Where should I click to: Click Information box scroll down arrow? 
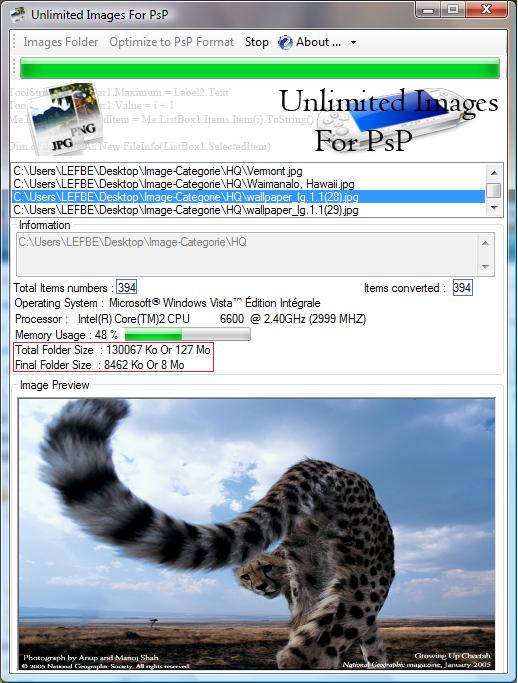485,267
